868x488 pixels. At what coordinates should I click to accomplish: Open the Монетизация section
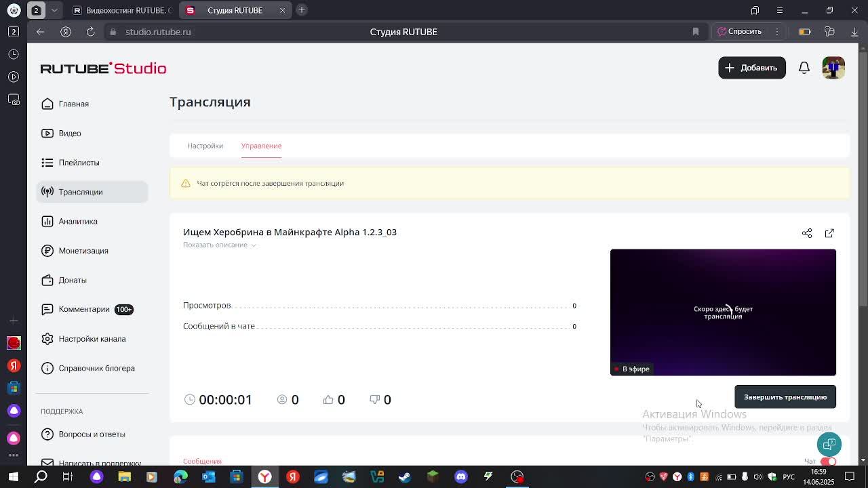(x=92, y=251)
